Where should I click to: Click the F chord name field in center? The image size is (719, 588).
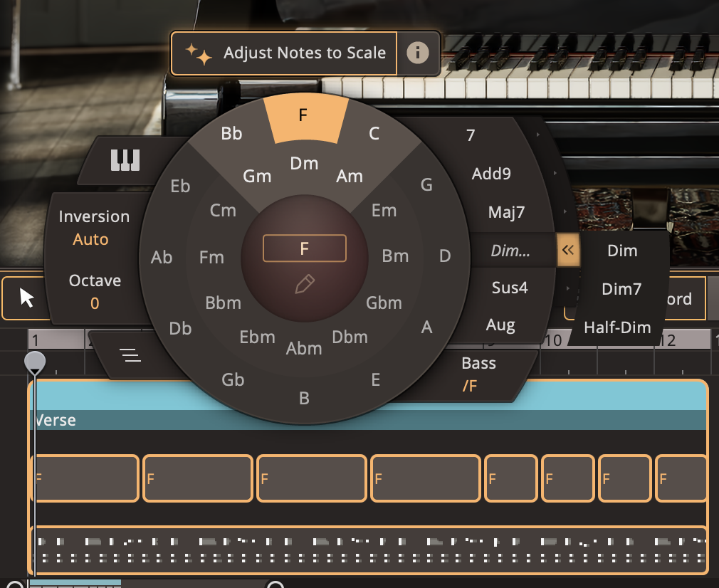(x=305, y=248)
